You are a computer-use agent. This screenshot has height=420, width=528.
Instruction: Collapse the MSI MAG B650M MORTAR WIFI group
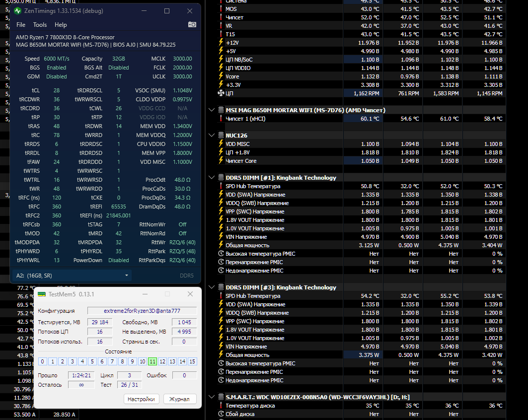pos(212,110)
